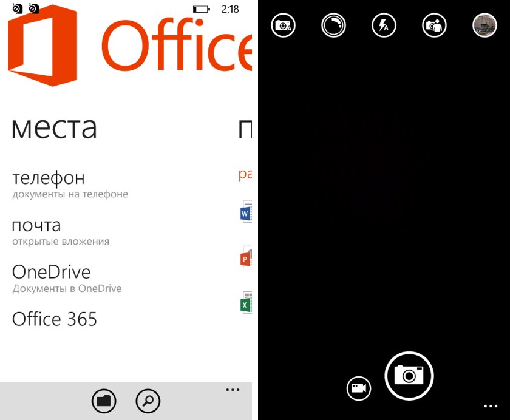
Task: Switch to video recording mode
Action: 359,388
